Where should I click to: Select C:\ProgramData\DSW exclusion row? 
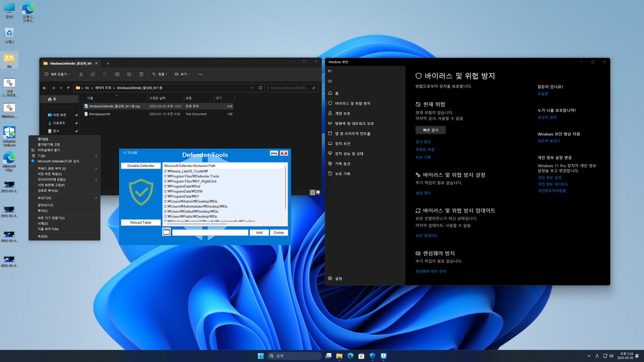coord(223,191)
